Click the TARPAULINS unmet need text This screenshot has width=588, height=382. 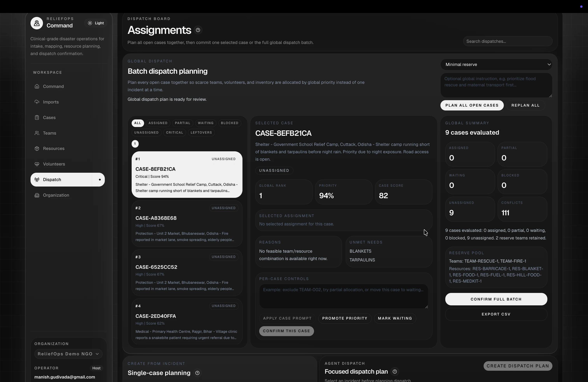pos(362,260)
